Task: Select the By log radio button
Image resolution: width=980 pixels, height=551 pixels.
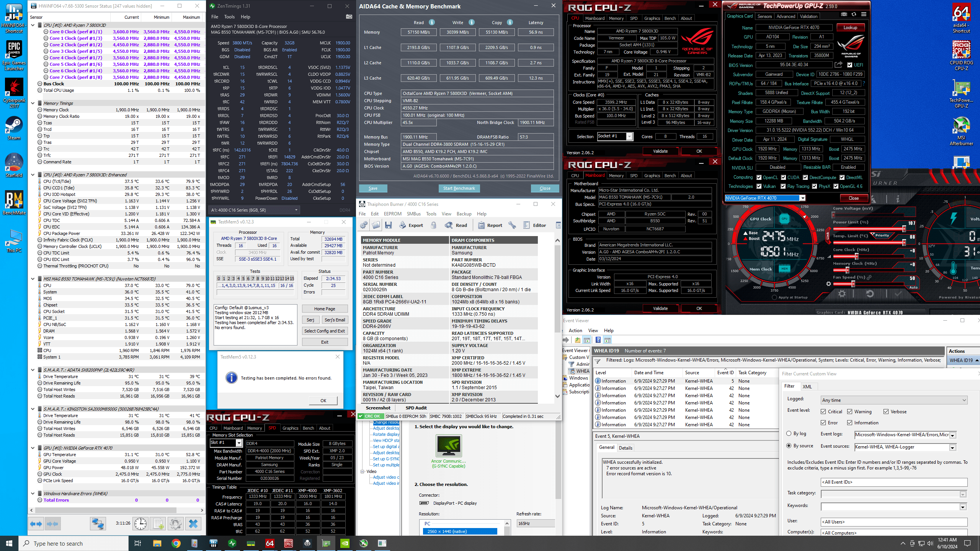Action: [x=789, y=434]
